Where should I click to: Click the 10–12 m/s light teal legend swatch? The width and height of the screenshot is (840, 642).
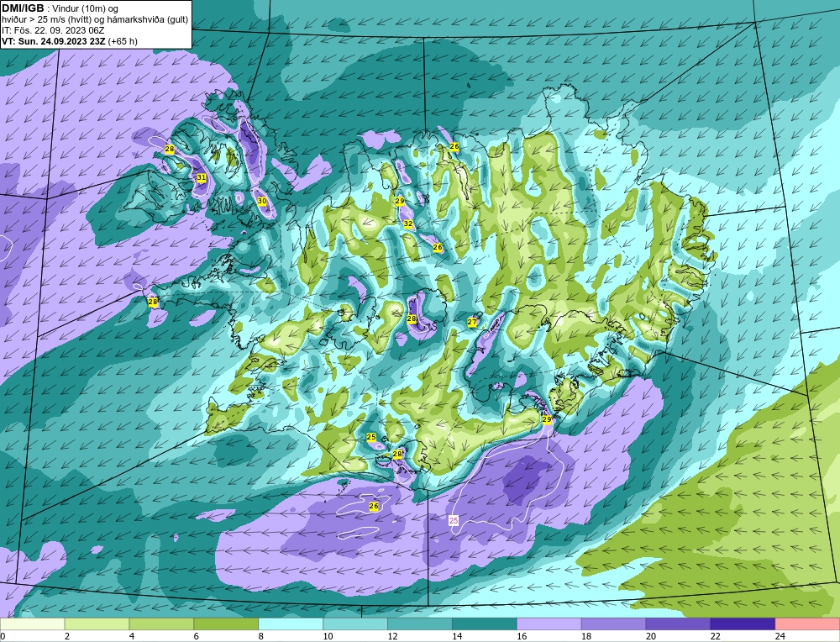pyautogui.click(x=355, y=624)
